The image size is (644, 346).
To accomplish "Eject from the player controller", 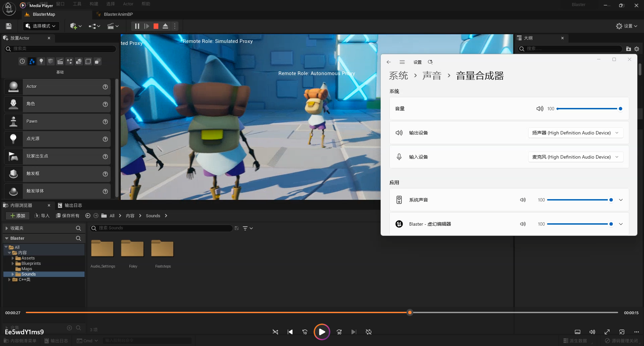I will click(165, 26).
